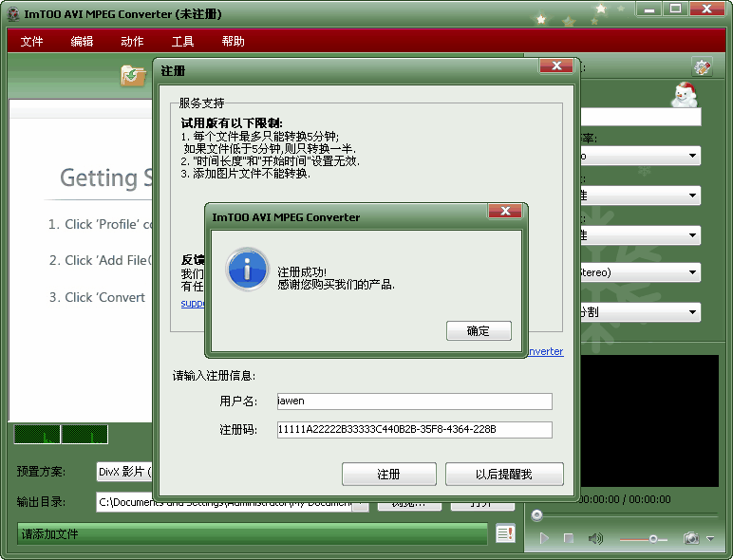
Task: Open the 工具 menu
Action: click(182, 41)
